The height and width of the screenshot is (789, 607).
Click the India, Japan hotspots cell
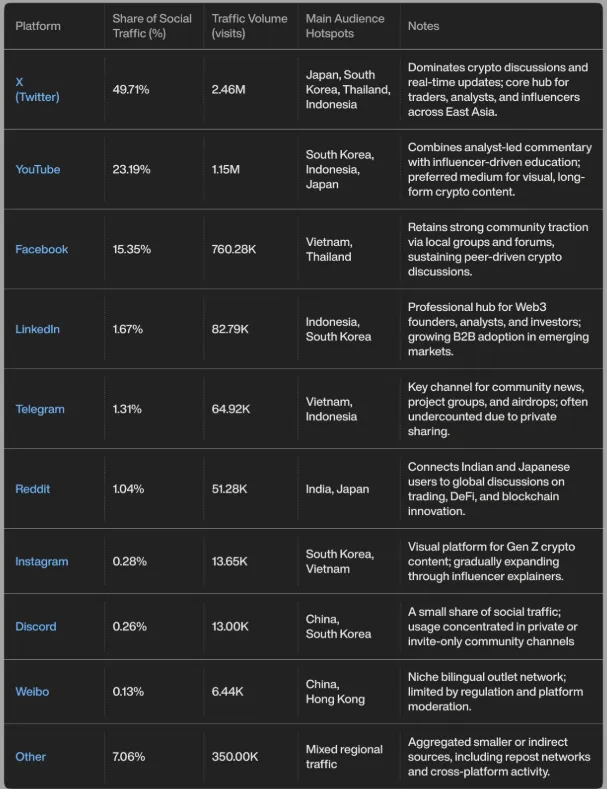337,489
